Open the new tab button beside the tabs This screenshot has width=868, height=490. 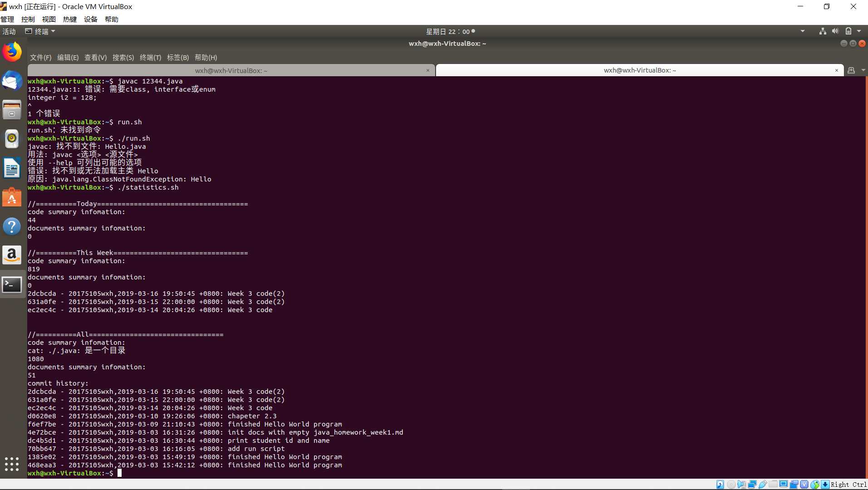851,70
